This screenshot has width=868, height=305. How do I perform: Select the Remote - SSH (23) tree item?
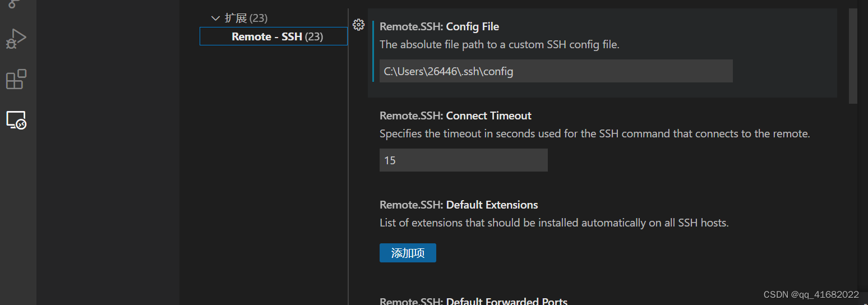click(274, 36)
